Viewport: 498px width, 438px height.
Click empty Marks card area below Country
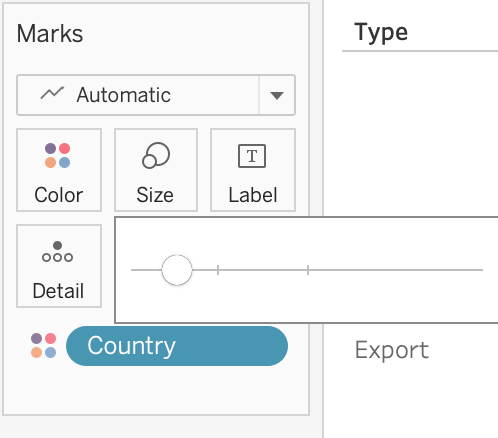coord(156,390)
